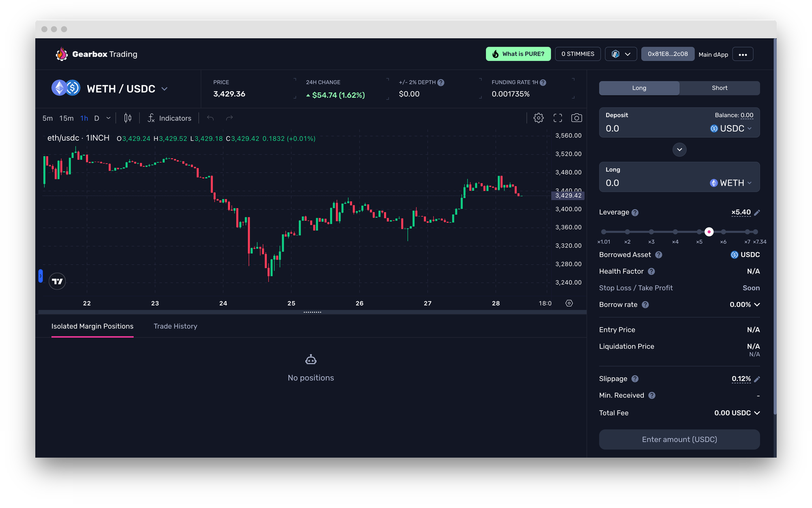Select the Long position toggle
The height and width of the screenshot is (508, 812).
(639, 88)
